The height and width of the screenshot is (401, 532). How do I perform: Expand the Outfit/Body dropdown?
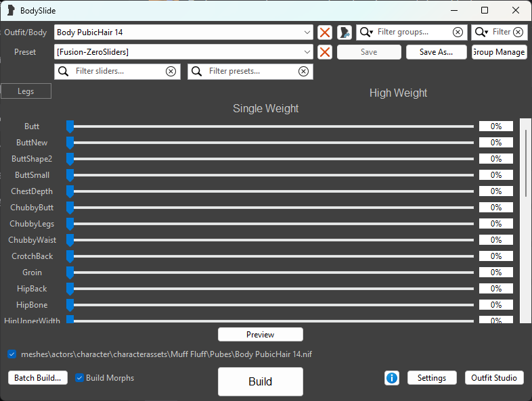pos(307,32)
